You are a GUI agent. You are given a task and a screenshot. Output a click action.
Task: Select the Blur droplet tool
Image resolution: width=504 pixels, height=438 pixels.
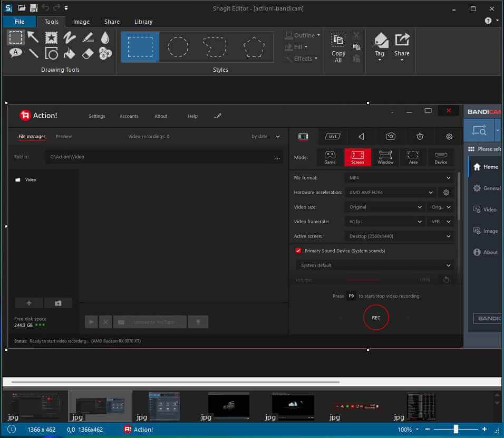pyautogui.click(x=105, y=37)
